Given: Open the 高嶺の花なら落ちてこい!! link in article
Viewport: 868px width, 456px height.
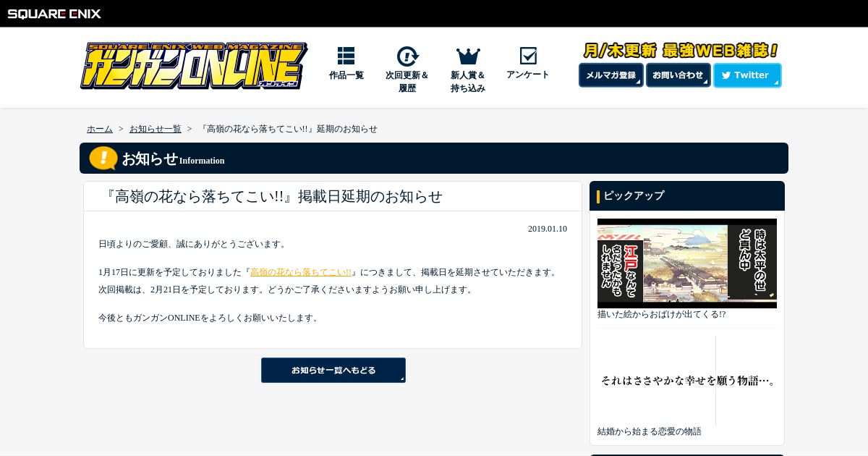Looking at the screenshot, I should (x=301, y=272).
